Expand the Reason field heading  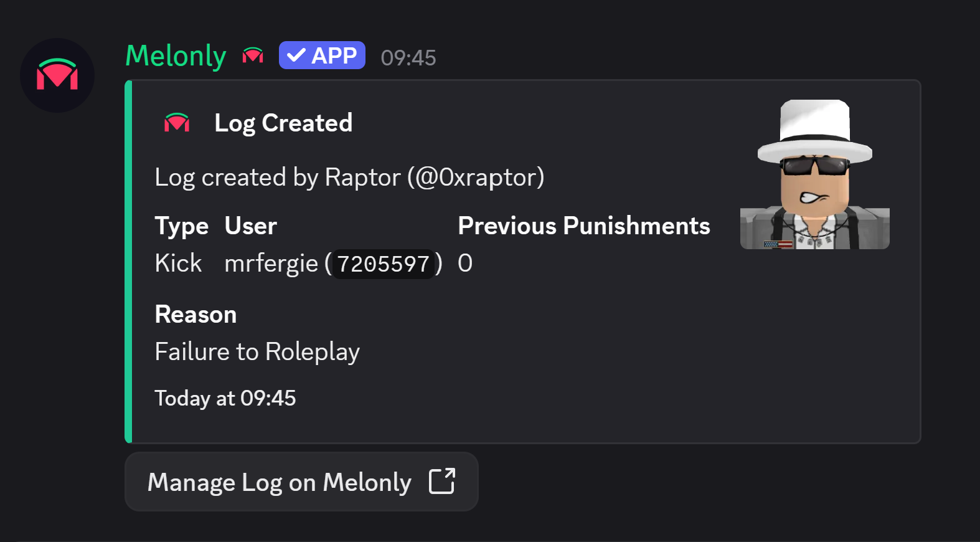point(195,315)
